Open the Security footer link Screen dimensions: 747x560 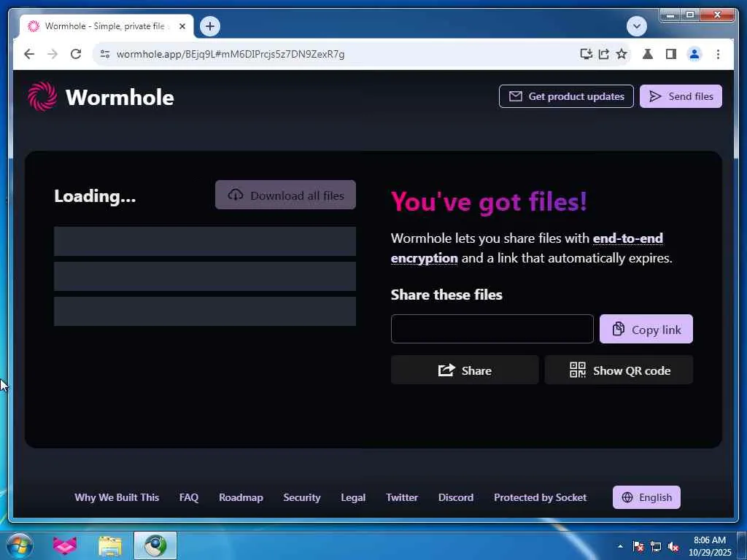click(x=301, y=497)
